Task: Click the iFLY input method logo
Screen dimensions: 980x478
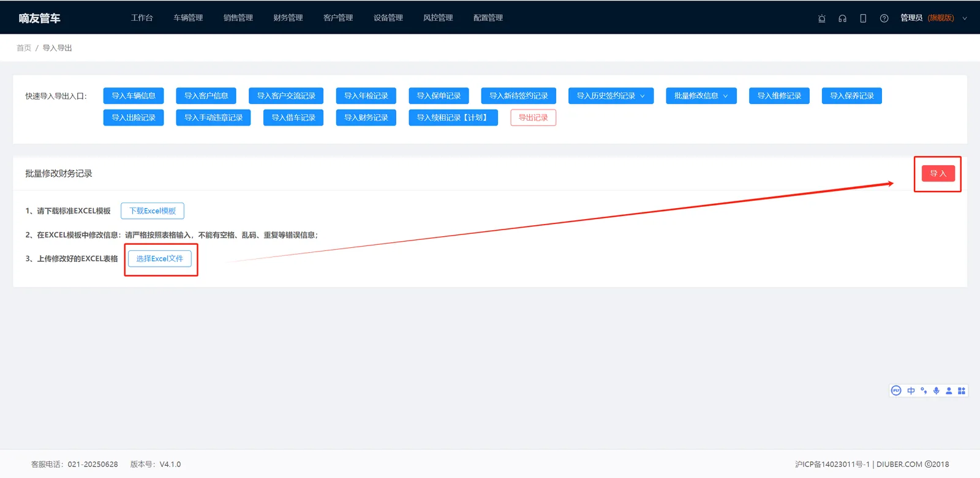Action: pos(896,390)
